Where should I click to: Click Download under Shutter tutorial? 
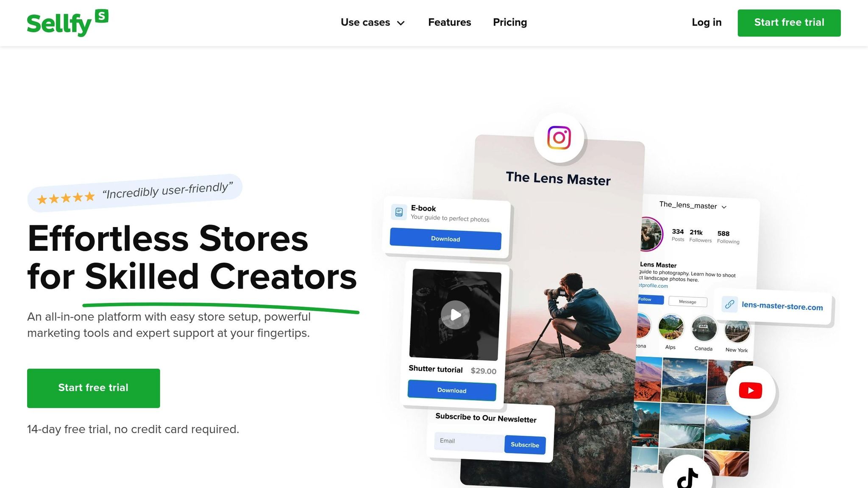(452, 390)
